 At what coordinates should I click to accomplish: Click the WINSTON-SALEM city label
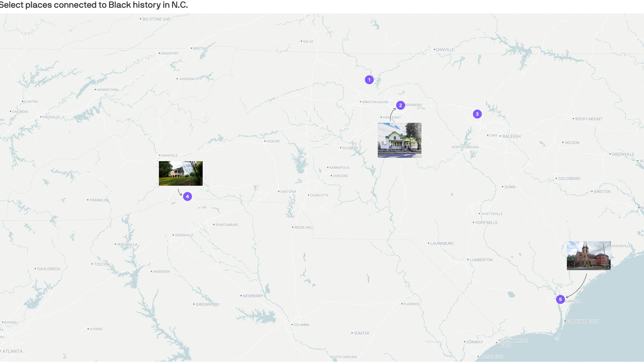tap(375, 102)
